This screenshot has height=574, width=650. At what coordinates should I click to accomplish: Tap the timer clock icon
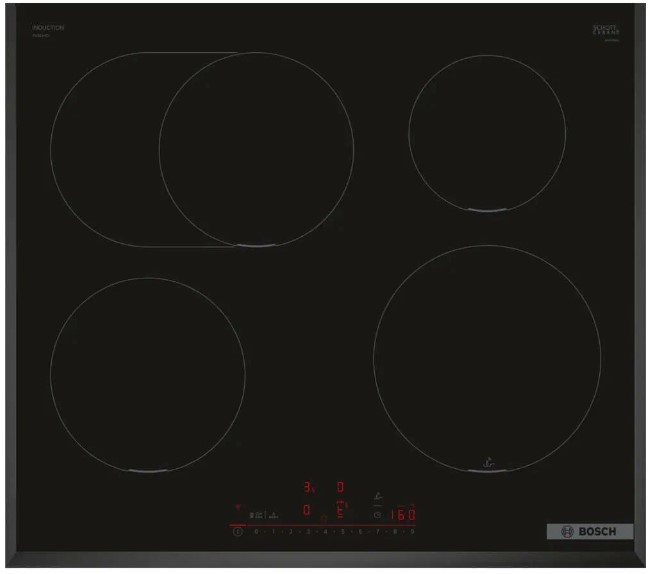(x=377, y=514)
